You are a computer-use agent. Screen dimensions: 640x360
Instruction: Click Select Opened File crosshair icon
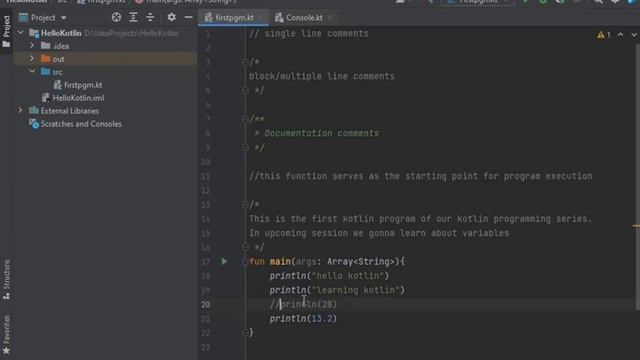coord(116,17)
